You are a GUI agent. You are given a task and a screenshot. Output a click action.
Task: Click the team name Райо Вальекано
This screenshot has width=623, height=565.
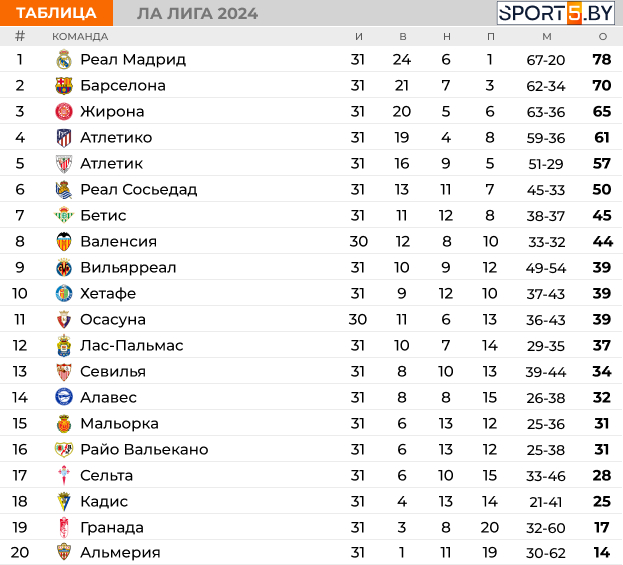click(144, 449)
